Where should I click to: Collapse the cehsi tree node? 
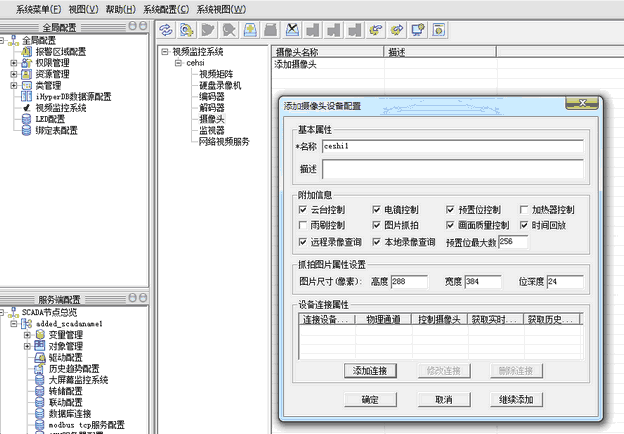click(x=178, y=63)
